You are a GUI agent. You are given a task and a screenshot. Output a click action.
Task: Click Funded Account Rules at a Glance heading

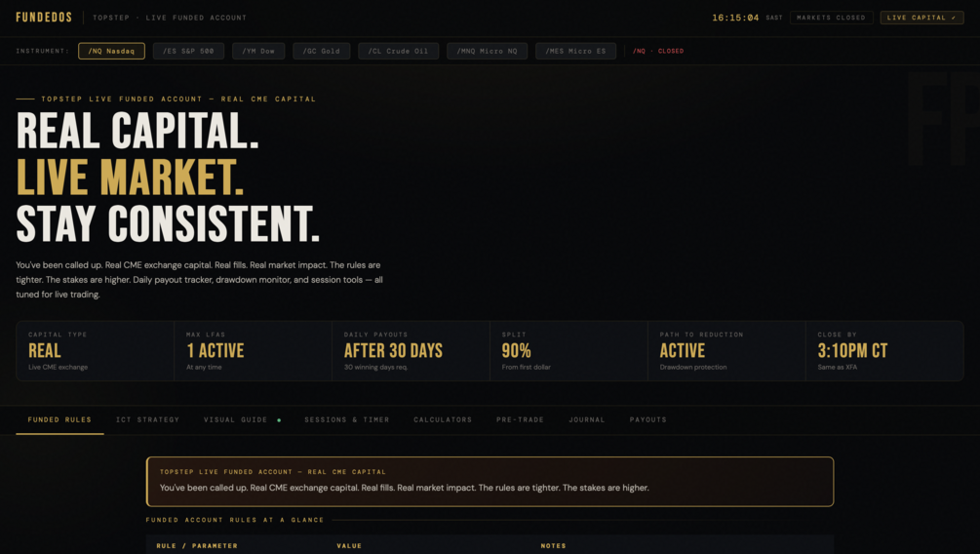click(x=235, y=520)
